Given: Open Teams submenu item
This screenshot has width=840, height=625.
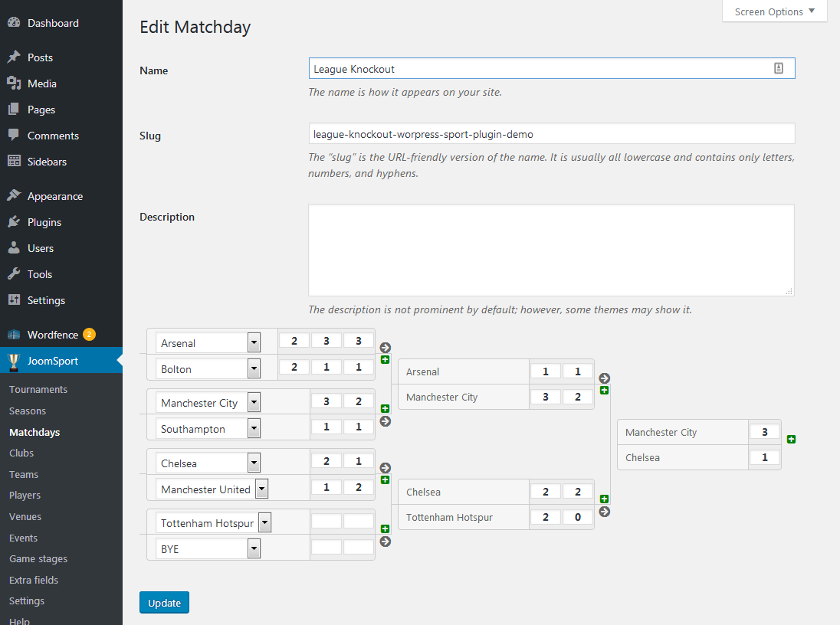Looking at the screenshot, I should pos(24,475).
